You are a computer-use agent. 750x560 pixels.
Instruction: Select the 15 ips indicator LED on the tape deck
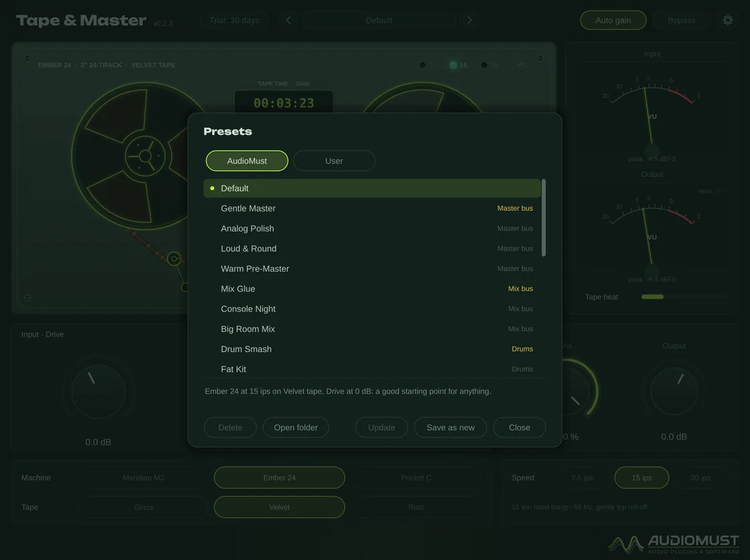(x=453, y=65)
